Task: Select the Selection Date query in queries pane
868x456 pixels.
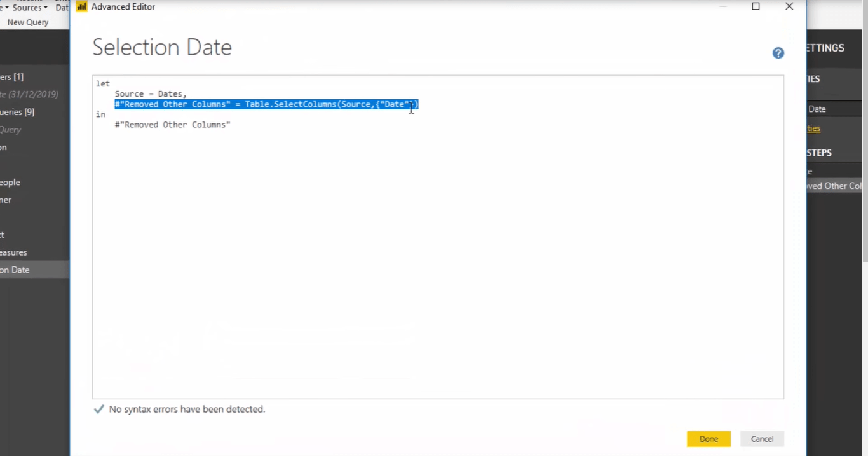Action: pyautogui.click(x=34, y=270)
